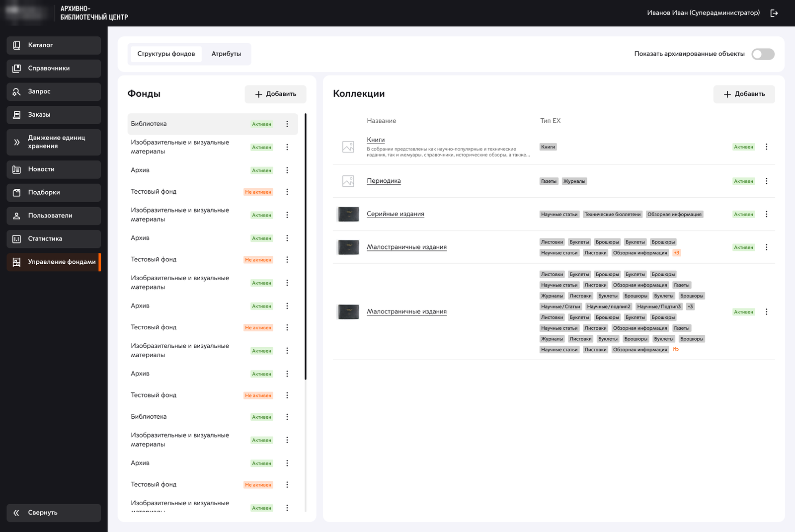This screenshot has height=532, width=795.
Task: Click the Новости sidebar icon
Action: [x=16, y=169]
